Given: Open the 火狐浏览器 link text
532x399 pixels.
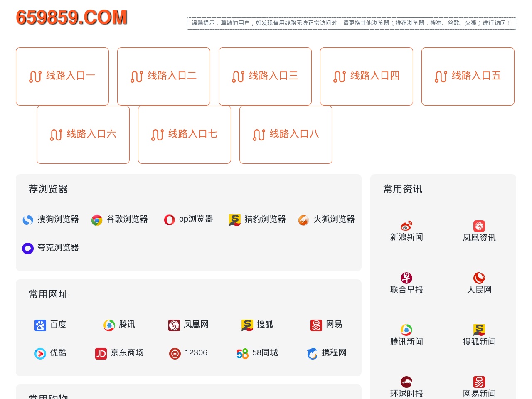Looking at the screenshot, I should click(334, 219).
